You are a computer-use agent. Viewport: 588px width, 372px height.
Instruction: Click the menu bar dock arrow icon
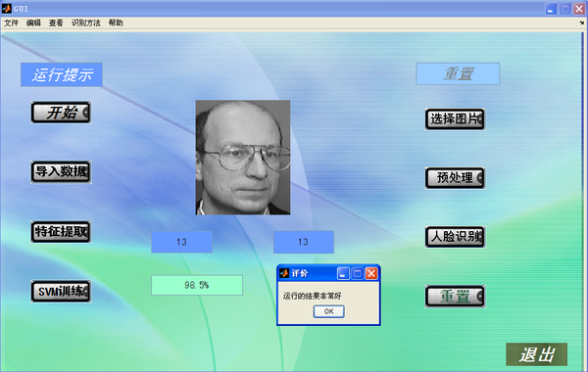click(581, 23)
